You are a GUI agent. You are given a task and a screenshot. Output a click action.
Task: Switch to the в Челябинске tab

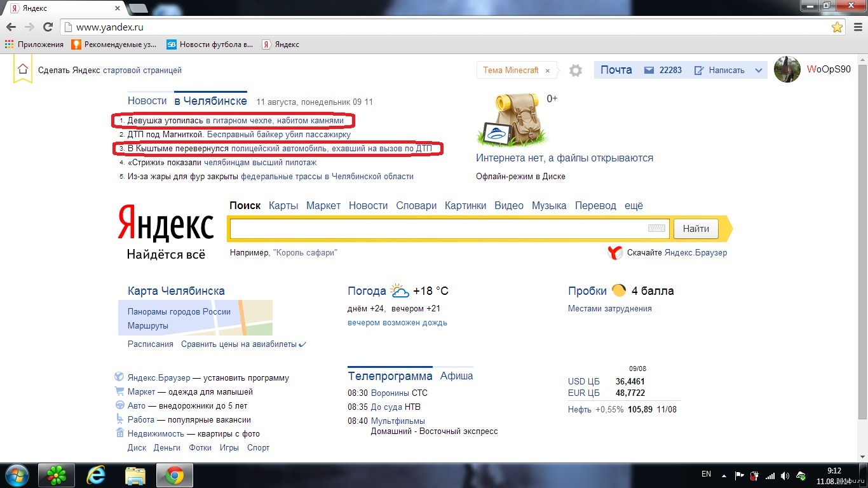pyautogui.click(x=211, y=101)
